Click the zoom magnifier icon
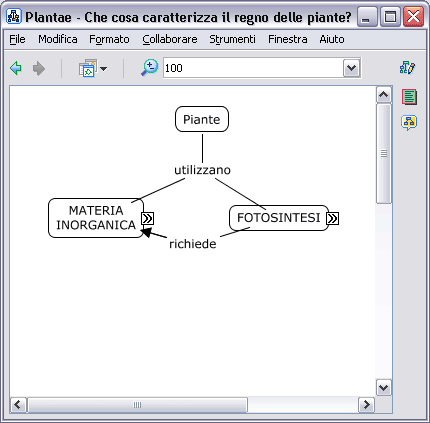Image resolution: width=430 pixels, height=423 pixels. 149,68
